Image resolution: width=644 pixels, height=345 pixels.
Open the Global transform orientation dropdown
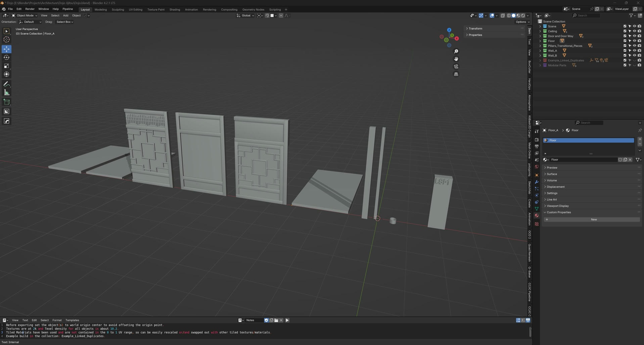click(x=246, y=15)
